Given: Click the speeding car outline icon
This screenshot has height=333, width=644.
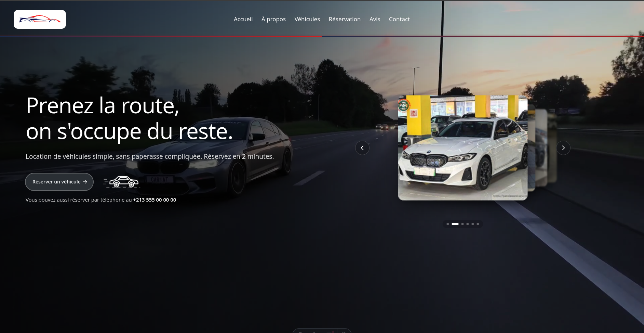Looking at the screenshot, I should [122, 182].
